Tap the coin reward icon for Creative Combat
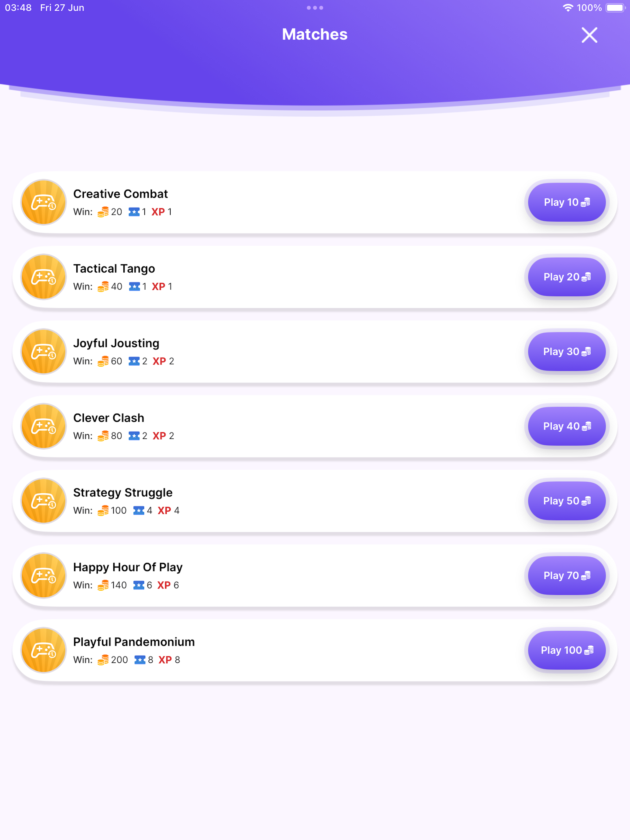This screenshot has height=840, width=630. tap(103, 212)
